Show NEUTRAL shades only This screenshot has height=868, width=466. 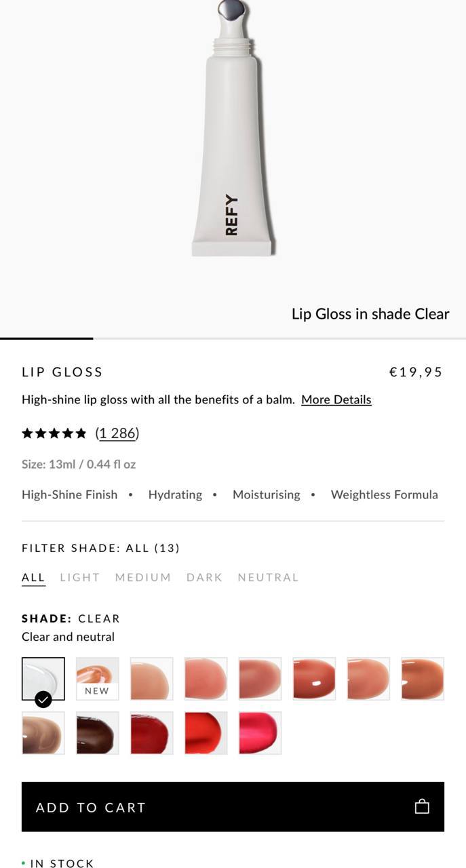point(268,578)
